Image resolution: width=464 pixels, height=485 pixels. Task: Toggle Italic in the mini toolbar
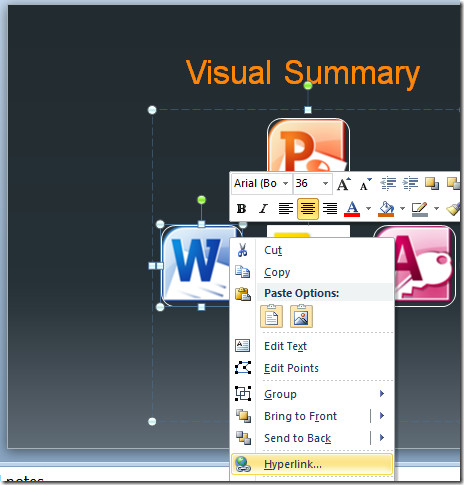click(263, 209)
